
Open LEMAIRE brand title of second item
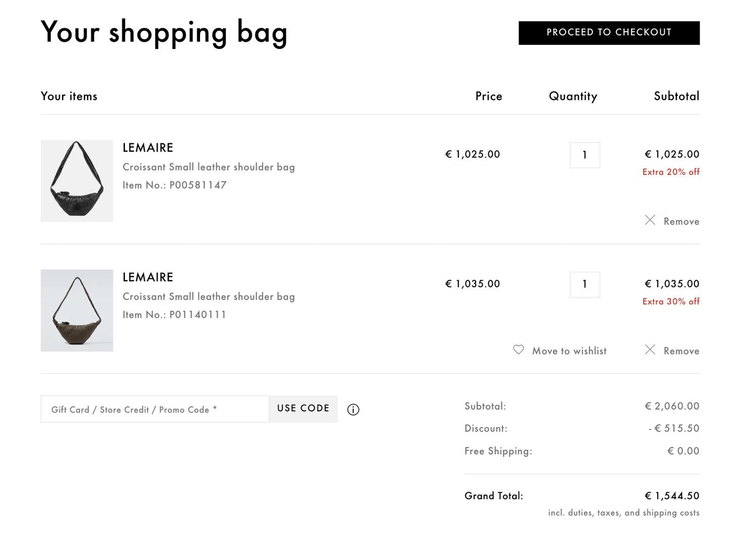pyautogui.click(x=148, y=277)
